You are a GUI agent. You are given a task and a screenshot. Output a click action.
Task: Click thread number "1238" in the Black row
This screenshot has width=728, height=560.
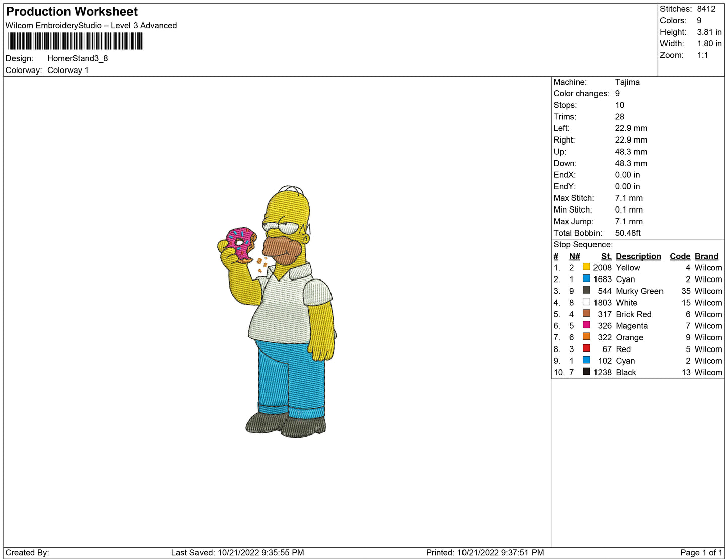602,372
